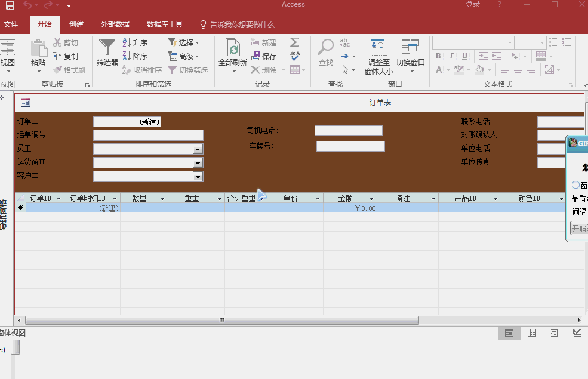
Task: Sort ascending with 升序
Action: (x=136, y=42)
